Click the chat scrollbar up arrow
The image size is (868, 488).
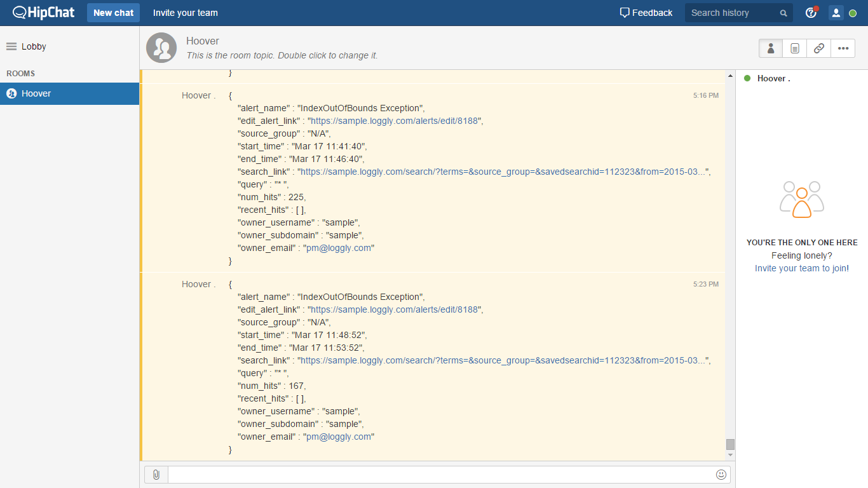click(730, 76)
